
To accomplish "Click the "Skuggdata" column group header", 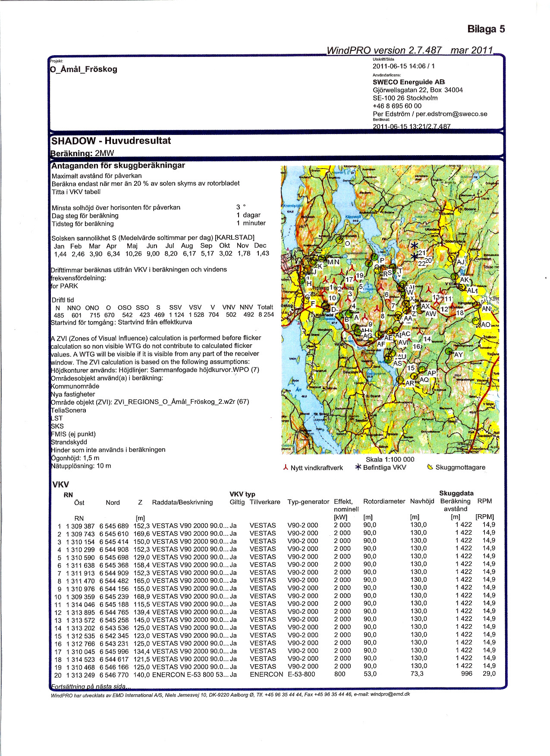I will click(x=456, y=493).
